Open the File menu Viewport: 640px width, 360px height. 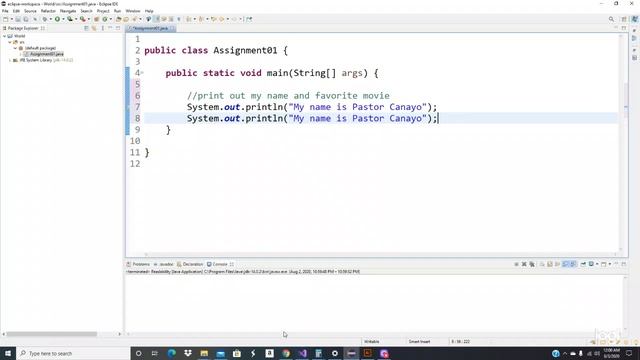tap(5, 11)
